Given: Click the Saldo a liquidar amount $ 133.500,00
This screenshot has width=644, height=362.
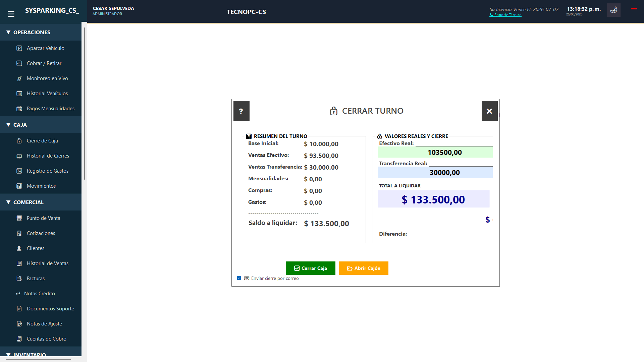Looking at the screenshot, I should click(x=326, y=224).
